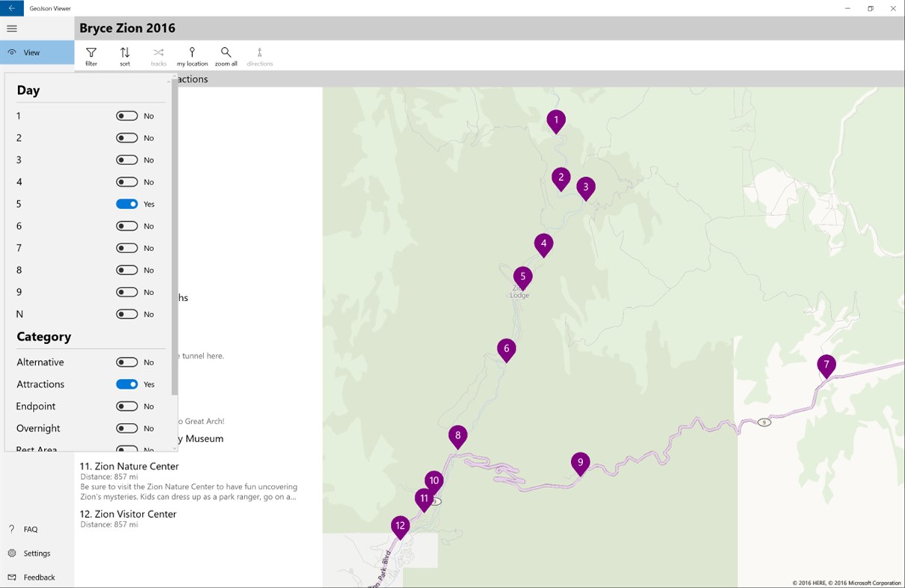Open the Feedback page

[x=37, y=577]
